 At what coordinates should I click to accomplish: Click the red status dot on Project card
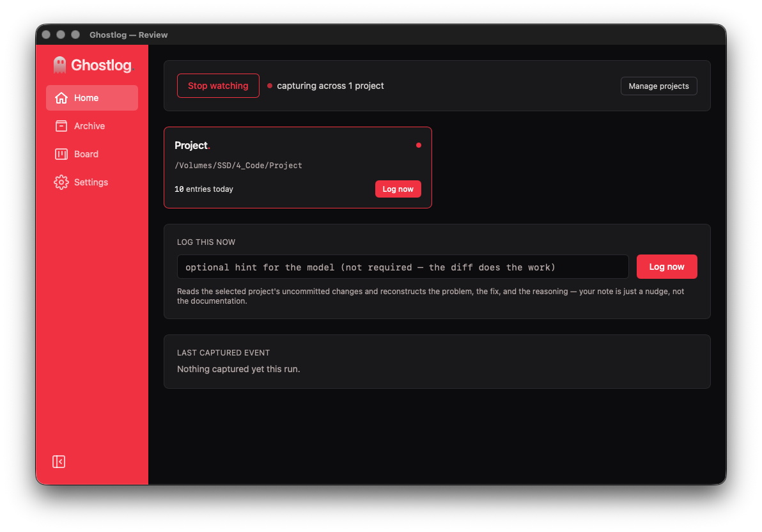(x=419, y=145)
